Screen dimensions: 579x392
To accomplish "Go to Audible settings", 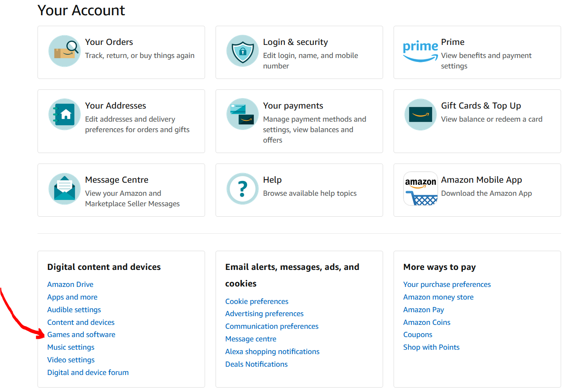I will (74, 310).
